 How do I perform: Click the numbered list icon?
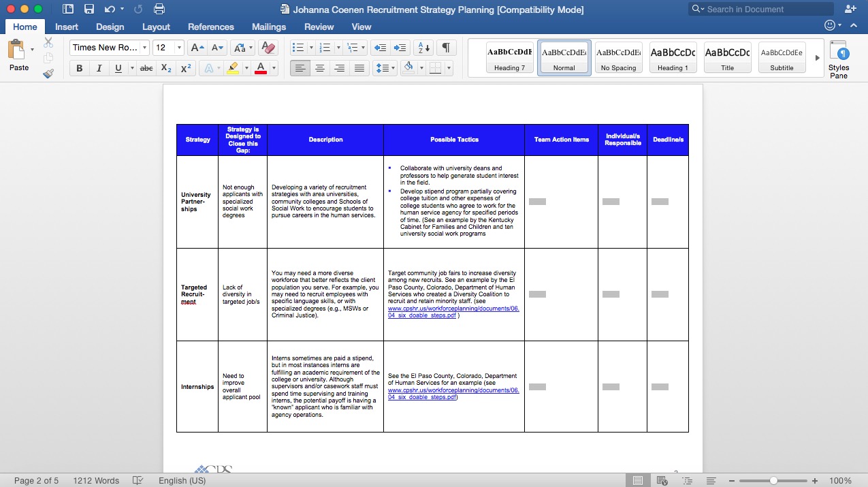325,48
